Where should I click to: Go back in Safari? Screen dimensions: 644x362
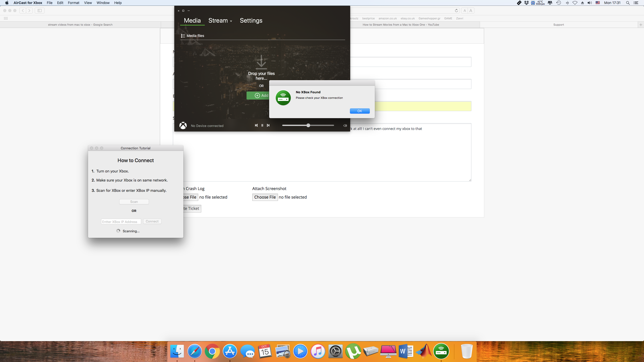pyautogui.click(x=23, y=11)
